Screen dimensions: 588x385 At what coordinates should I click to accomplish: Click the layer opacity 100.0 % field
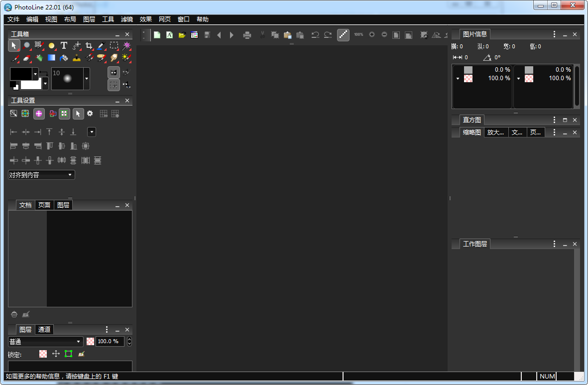coord(109,341)
